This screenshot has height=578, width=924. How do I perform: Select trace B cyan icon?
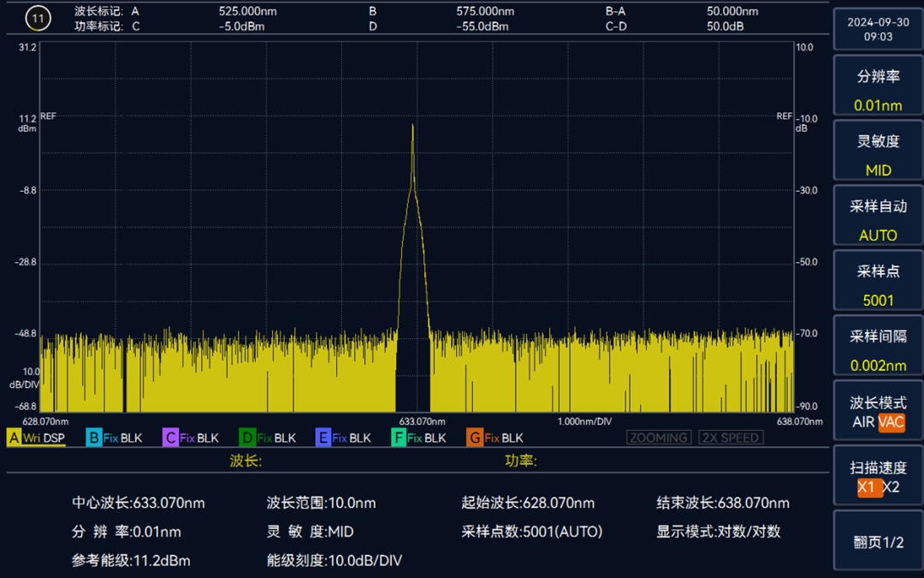94,438
